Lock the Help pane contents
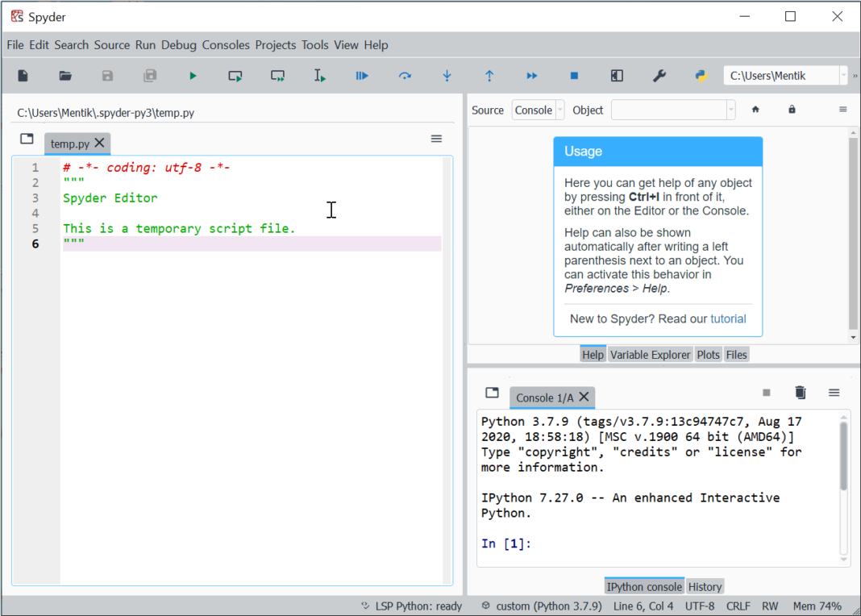Viewport: 861px width, 616px height. (x=792, y=109)
